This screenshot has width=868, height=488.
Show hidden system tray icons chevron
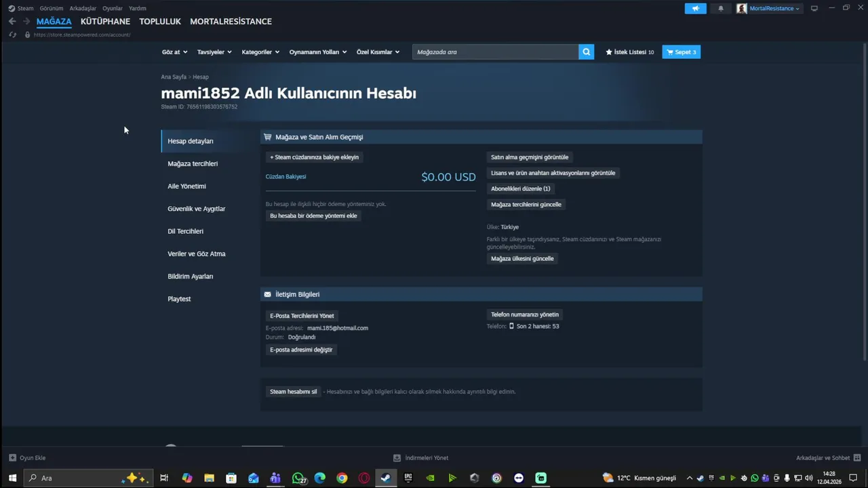pyautogui.click(x=690, y=478)
